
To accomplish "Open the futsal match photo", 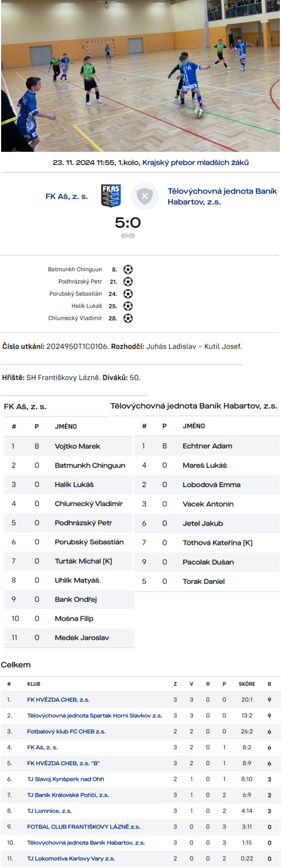I will (x=140, y=76).
